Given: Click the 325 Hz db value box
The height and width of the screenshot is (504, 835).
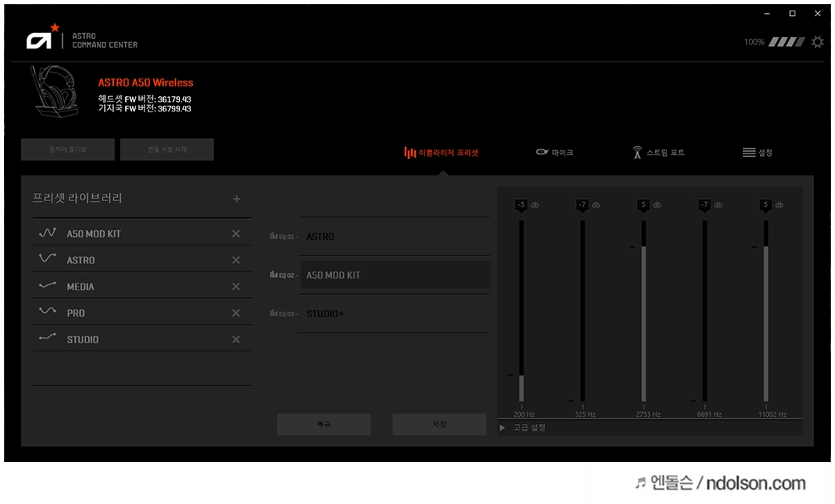Looking at the screenshot, I should (x=582, y=204).
